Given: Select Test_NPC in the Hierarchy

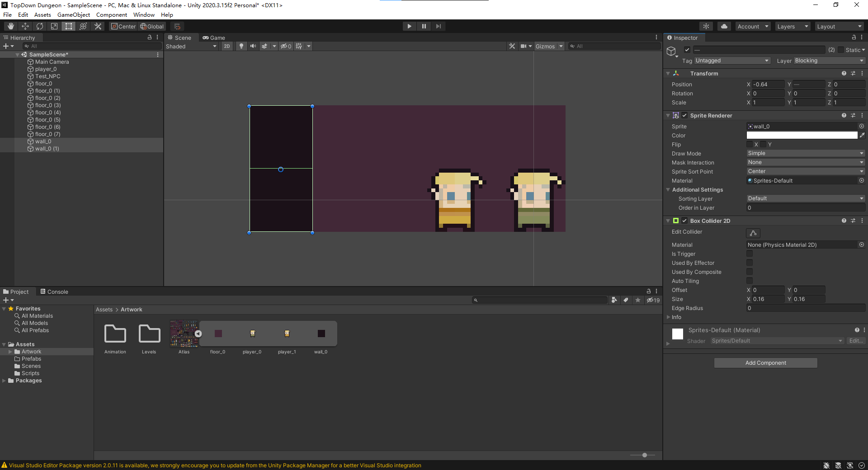Looking at the screenshot, I should coord(47,76).
